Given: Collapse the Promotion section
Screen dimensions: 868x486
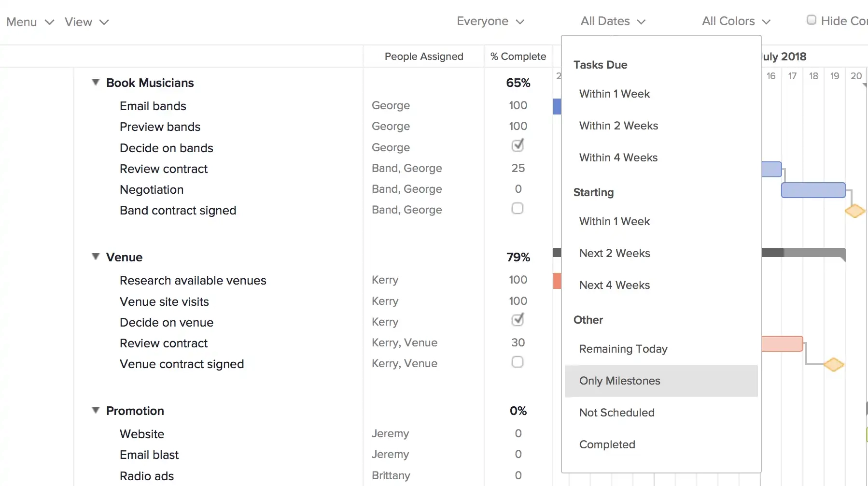Looking at the screenshot, I should pos(95,410).
